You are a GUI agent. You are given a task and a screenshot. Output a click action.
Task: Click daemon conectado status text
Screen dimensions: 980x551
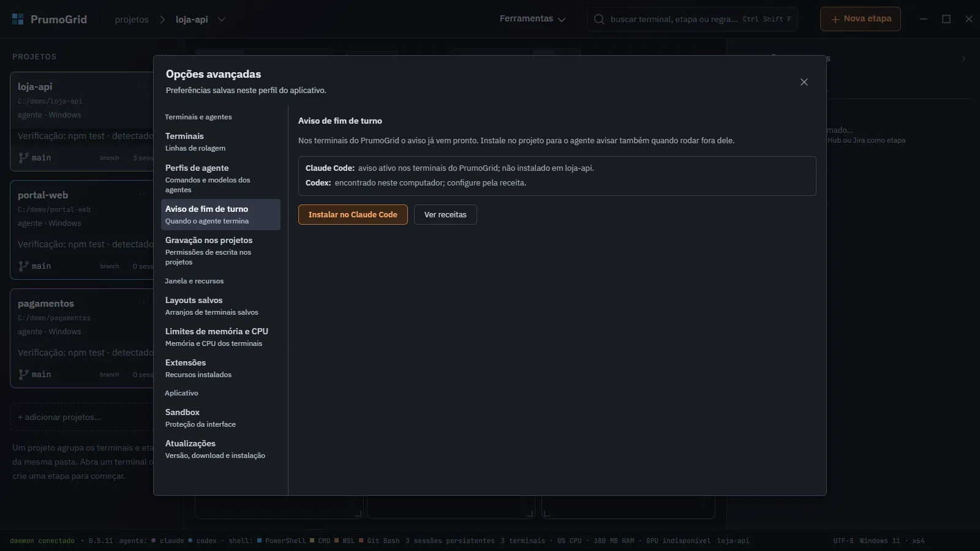pos(42,541)
